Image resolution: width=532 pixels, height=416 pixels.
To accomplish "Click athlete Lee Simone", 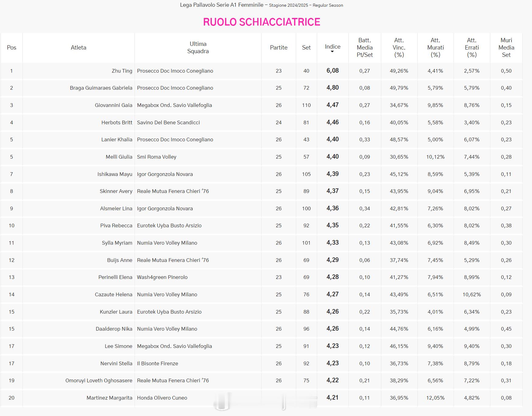I will coord(118,346).
